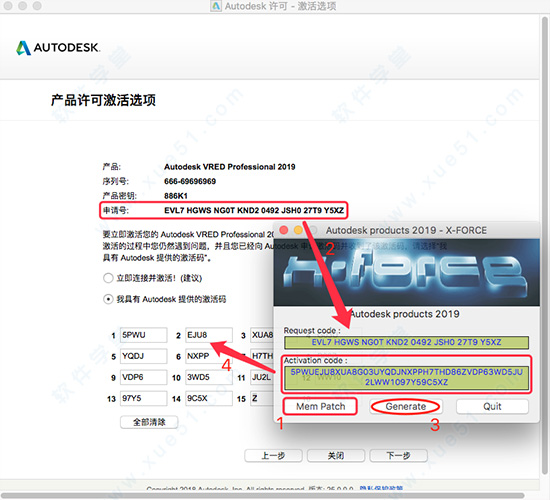Click activation field 1 containing 5PWU
The width and height of the screenshot is (550, 500).
pos(143,335)
